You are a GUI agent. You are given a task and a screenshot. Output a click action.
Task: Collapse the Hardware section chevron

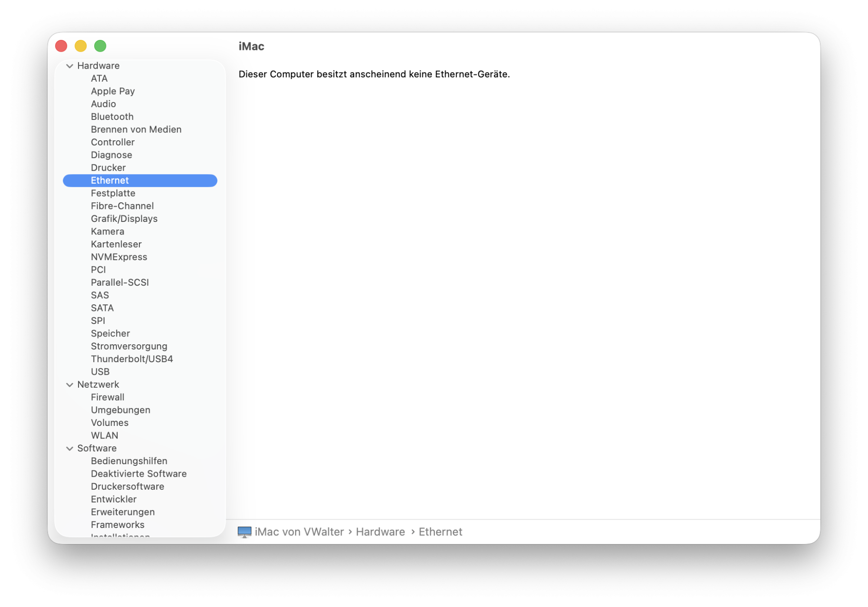(69, 66)
